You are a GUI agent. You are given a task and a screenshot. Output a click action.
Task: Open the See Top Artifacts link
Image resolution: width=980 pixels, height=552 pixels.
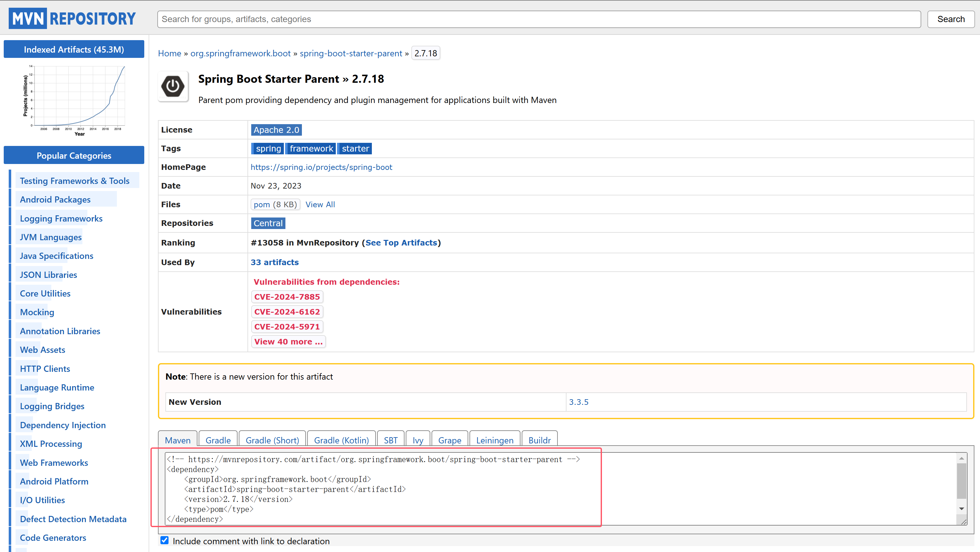[x=401, y=242]
